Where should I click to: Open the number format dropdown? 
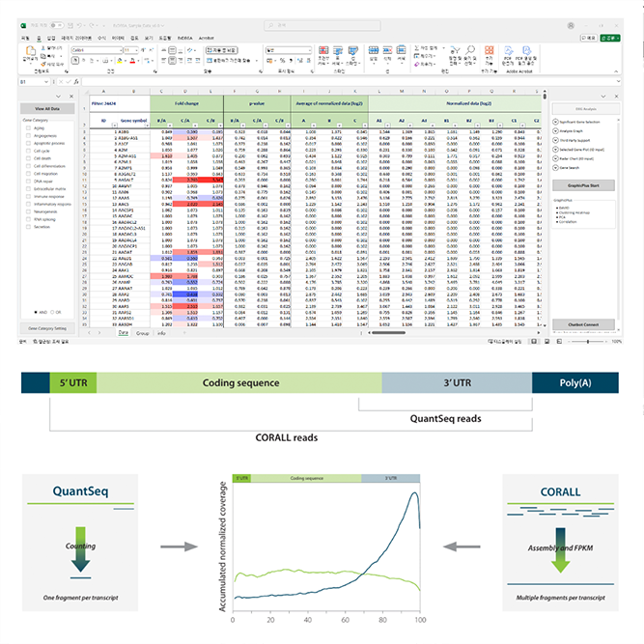(309, 50)
